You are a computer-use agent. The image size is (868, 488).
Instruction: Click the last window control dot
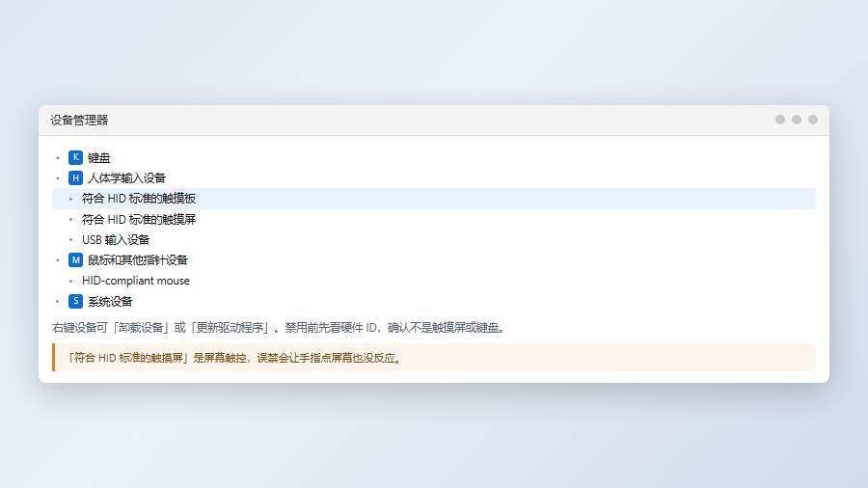coord(813,120)
